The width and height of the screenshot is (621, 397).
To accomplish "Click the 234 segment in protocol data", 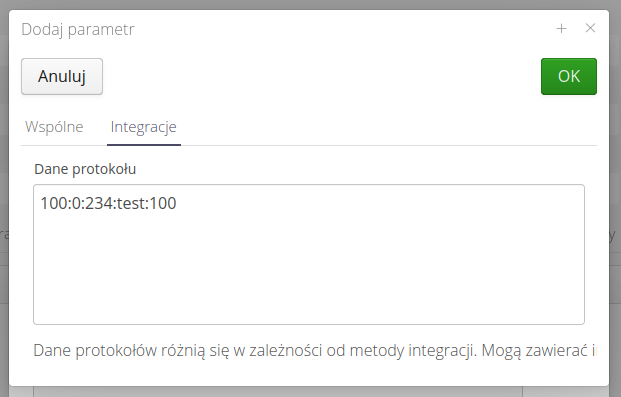I will pyautogui.click(x=99, y=203).
